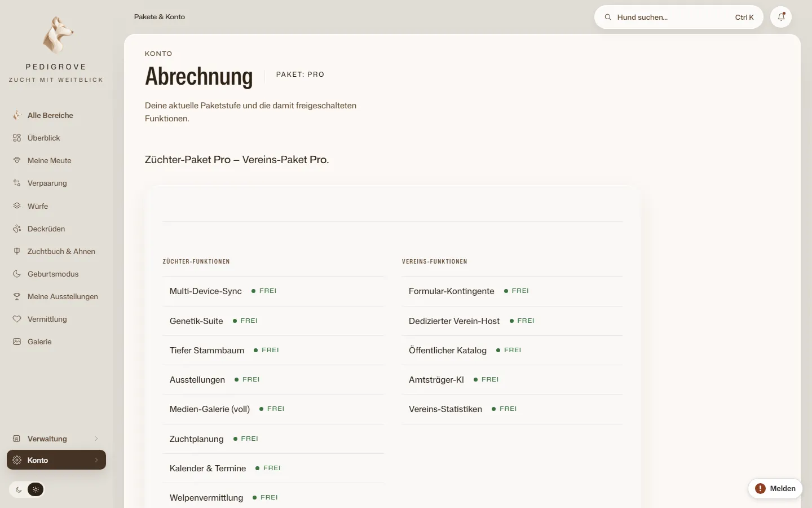Click the Galerie image icon
This screenshot has height=508, width=812.
17,341
